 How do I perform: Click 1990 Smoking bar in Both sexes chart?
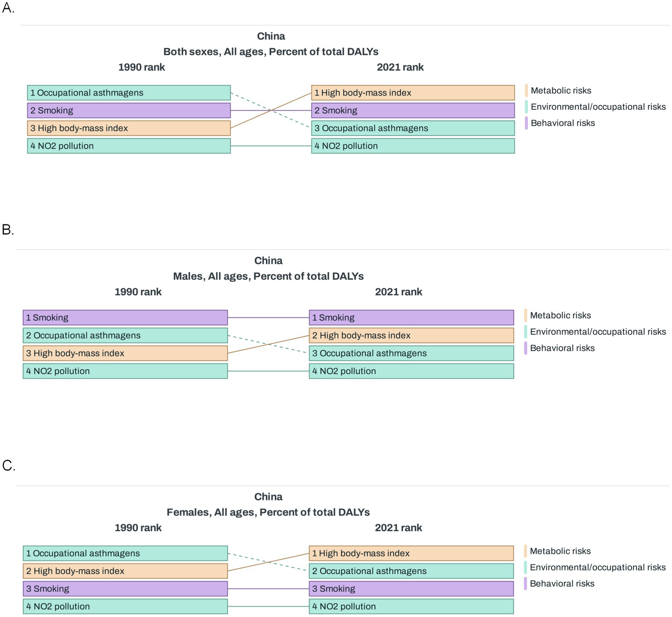(129, 111)
